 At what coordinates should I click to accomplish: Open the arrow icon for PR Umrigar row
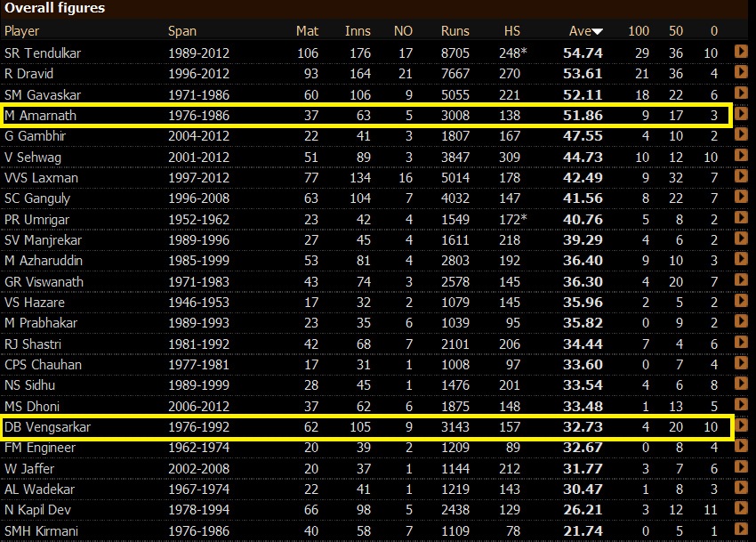(x=741, y=217)
